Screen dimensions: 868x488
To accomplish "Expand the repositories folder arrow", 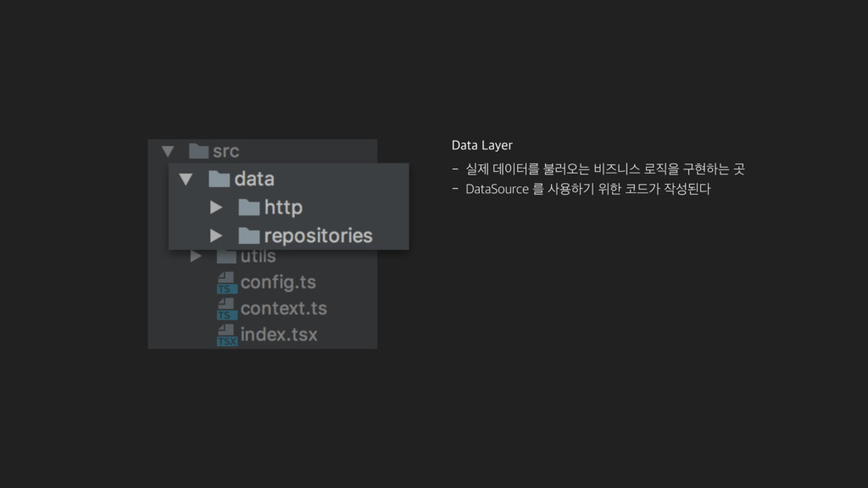I will click(x=216, y=236).
